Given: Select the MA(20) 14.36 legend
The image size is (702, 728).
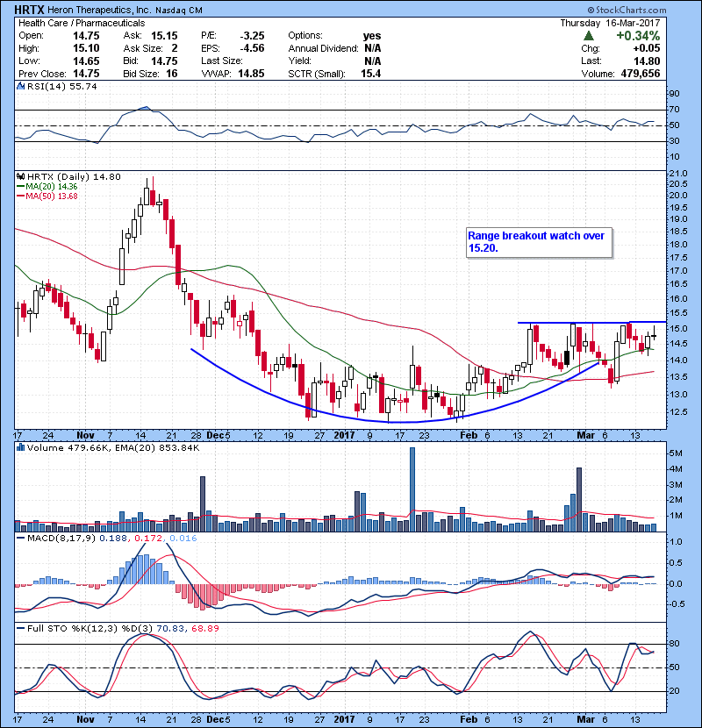Looking at the screenshot, I should (47, 186).
